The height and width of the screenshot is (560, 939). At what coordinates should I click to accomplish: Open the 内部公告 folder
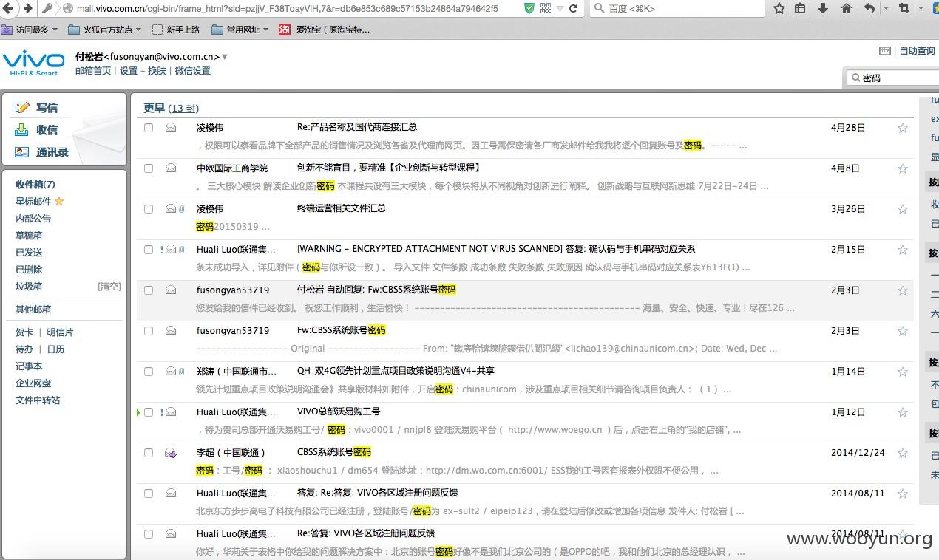[x=33, y=219]
